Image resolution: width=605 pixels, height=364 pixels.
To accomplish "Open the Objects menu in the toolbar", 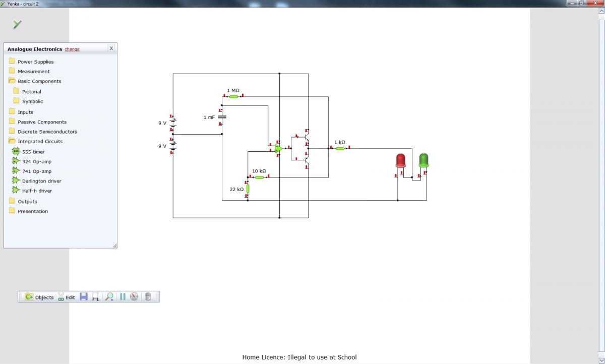I will [x=39, y=297].
